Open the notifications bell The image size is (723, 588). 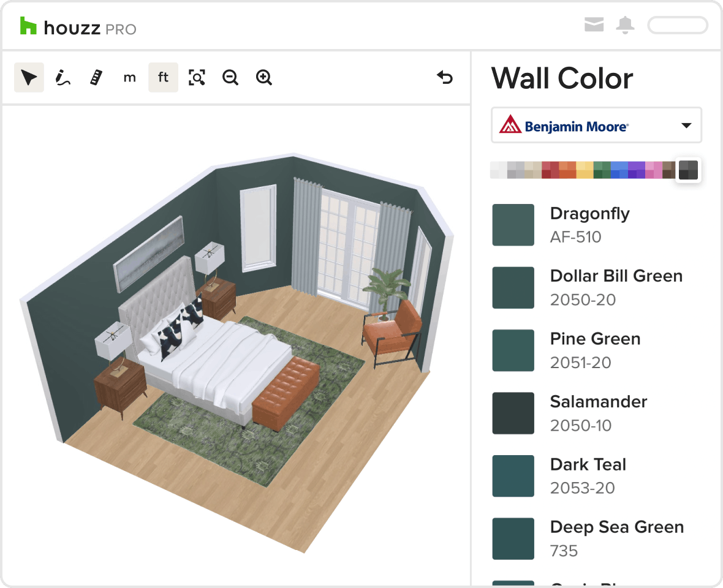[x=626, y=25]
